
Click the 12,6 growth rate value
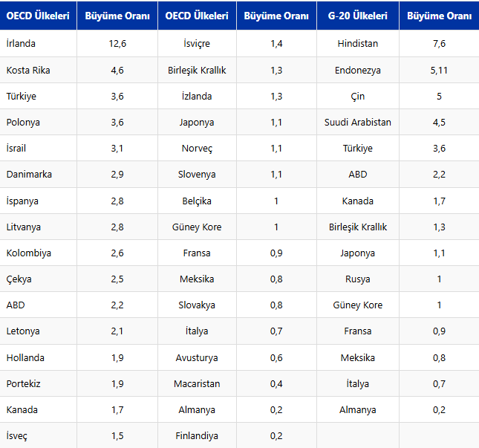coord(117,44)
